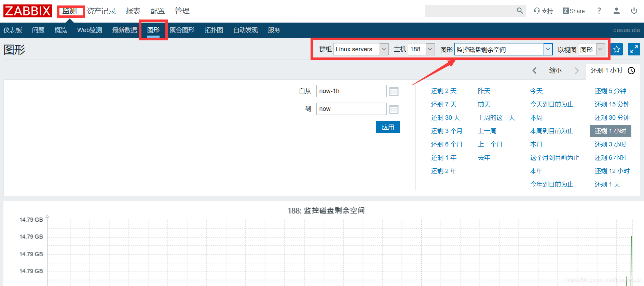
Task: Select time range 还剩 2 天
Action: (444, 91)
